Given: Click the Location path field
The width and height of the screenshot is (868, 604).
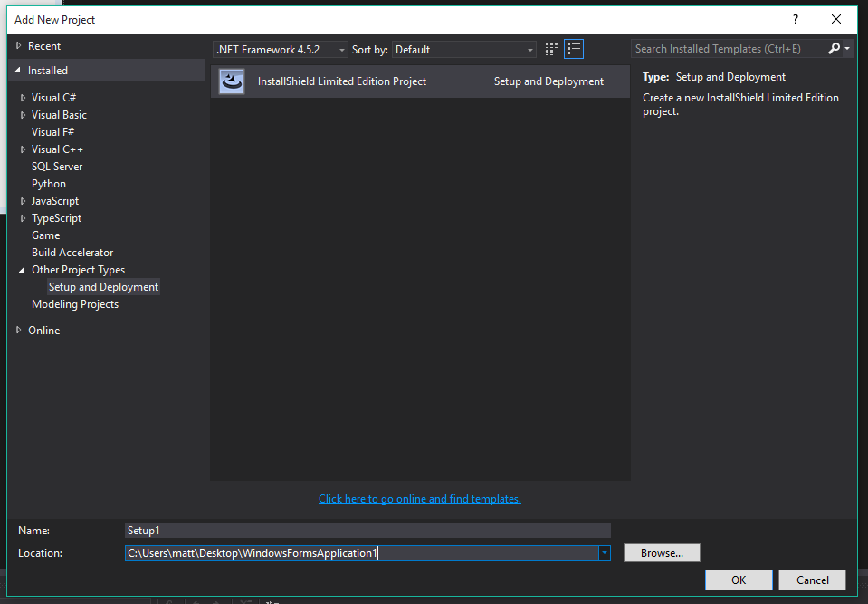Looking at the screenshot, I should 361,552.
